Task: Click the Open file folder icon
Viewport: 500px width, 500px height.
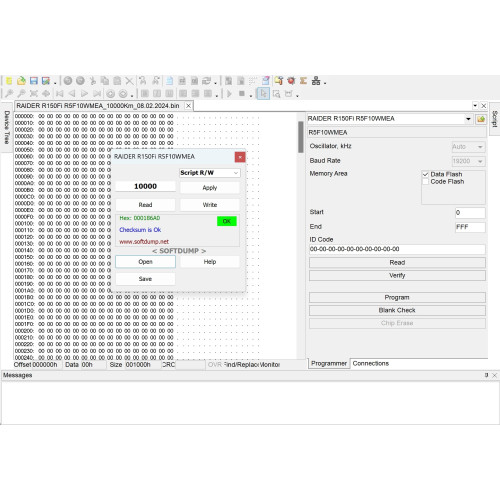Action: tap(21, 81)
